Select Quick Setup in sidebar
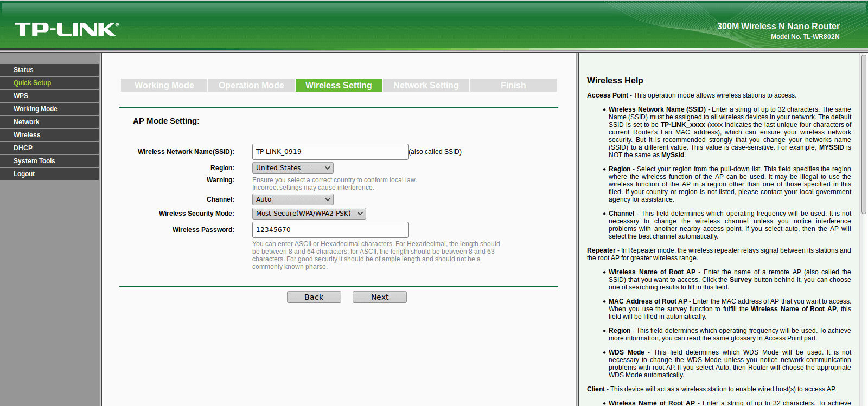Viewport: 868px width, 406px height. coord(49,83)
